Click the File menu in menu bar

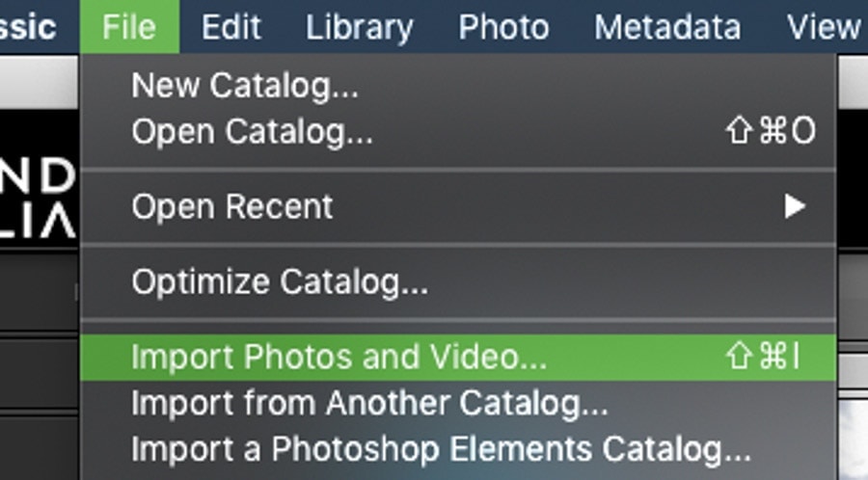click(129, 27)
